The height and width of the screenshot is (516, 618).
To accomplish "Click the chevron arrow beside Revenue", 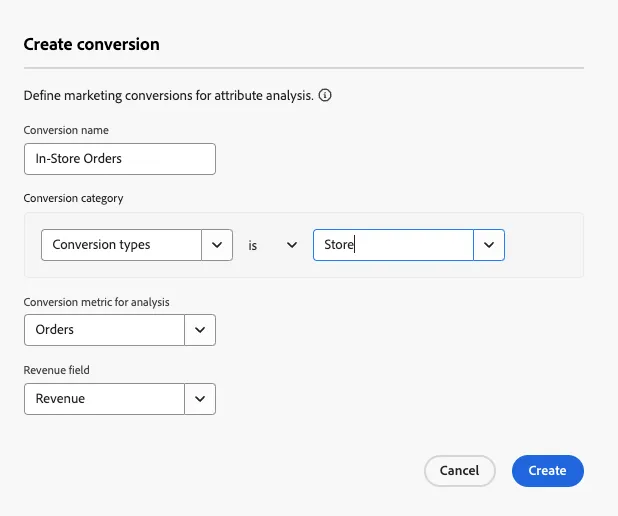I will point(200,399).
